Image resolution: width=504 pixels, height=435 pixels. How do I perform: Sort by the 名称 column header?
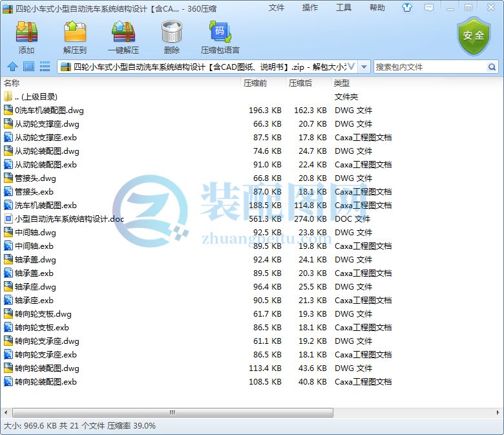click(x=12, y=83)
